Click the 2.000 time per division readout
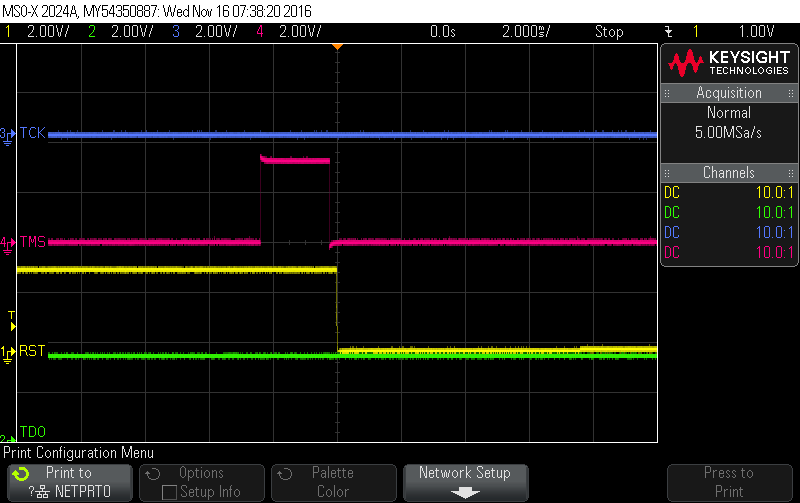Viewport: 800px width, 503px height. (526, 32)
